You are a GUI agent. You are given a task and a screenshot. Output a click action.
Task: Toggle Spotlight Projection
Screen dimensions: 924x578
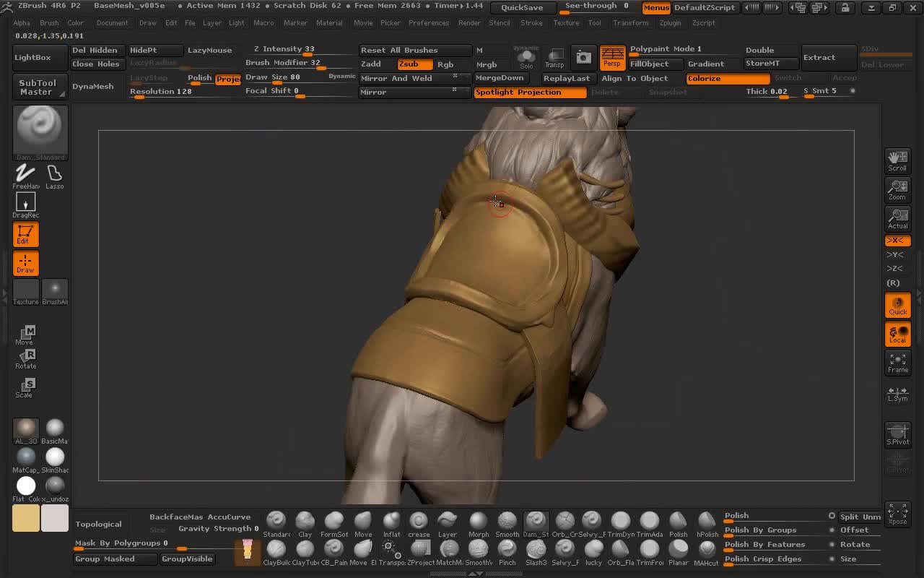[530, 92]
